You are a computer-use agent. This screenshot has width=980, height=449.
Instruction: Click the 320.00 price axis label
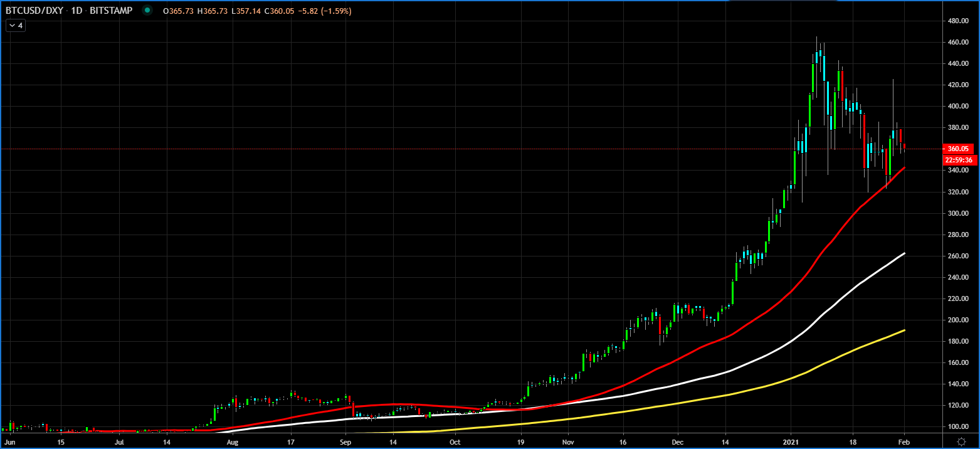[959, 192]
